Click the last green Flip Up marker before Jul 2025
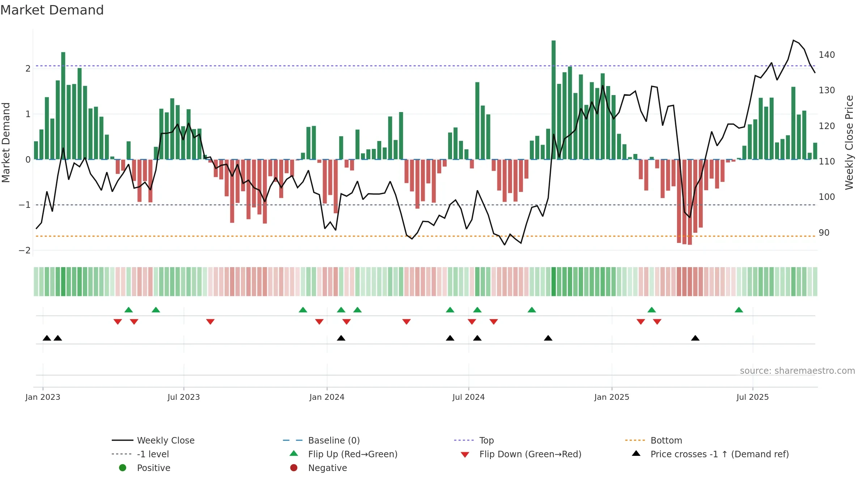Screen dimensions: 868x488 pos(739,310)
